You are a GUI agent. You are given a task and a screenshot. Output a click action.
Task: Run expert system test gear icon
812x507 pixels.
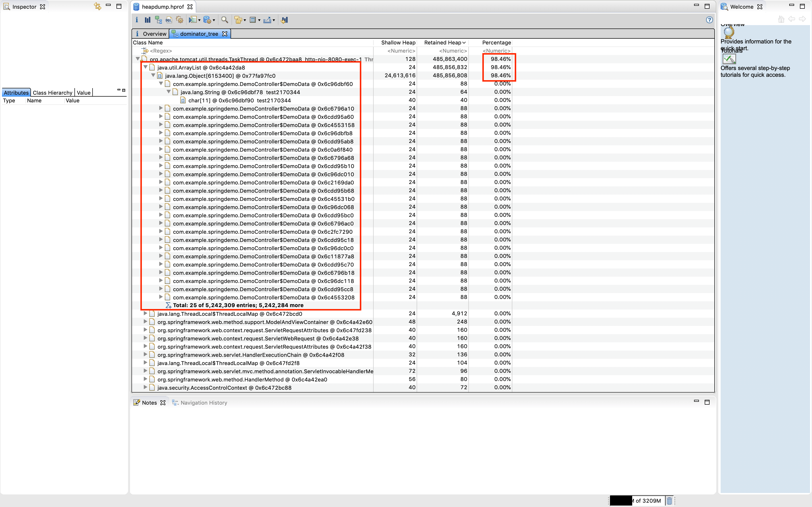(x=180, y=20)
